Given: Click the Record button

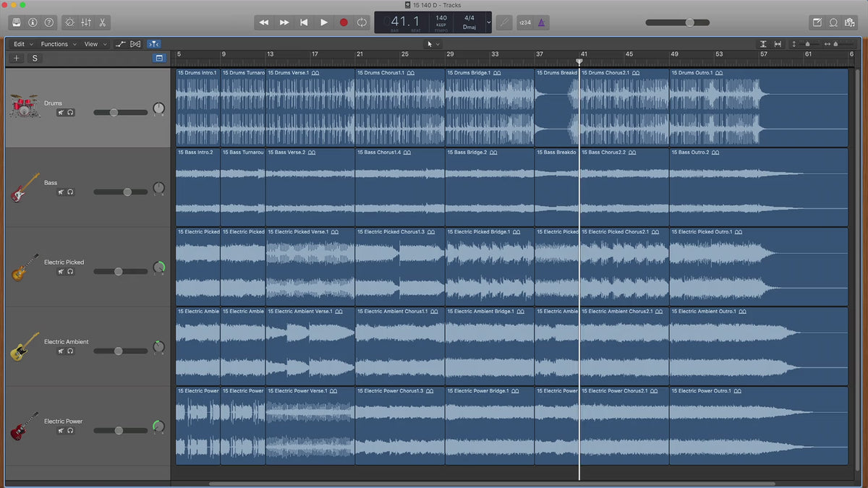Looking at the screenshot, I should [344, 22].
